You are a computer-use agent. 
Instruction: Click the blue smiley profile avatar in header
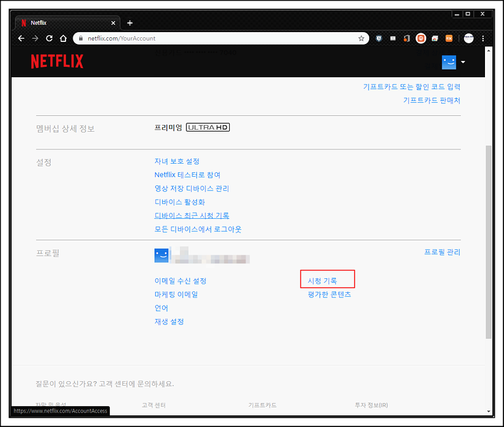449,62
